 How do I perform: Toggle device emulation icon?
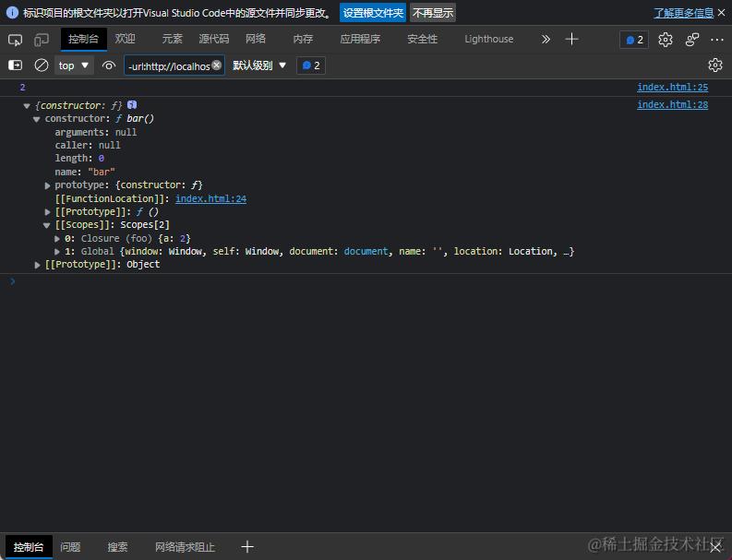click(42, 40)
